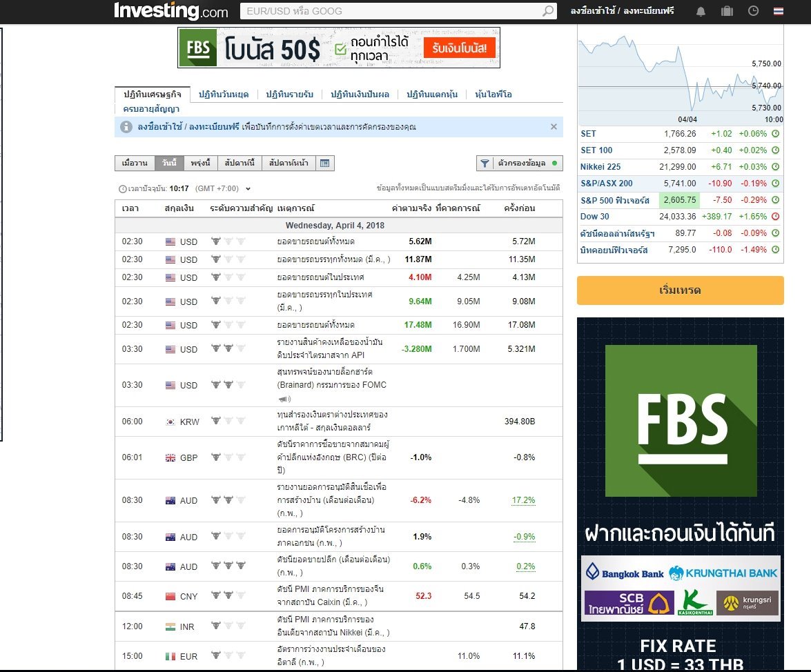Switch to the ปฏิทินรายรับ tab
This screenshot has height=672, width=811.
[290, 94]
